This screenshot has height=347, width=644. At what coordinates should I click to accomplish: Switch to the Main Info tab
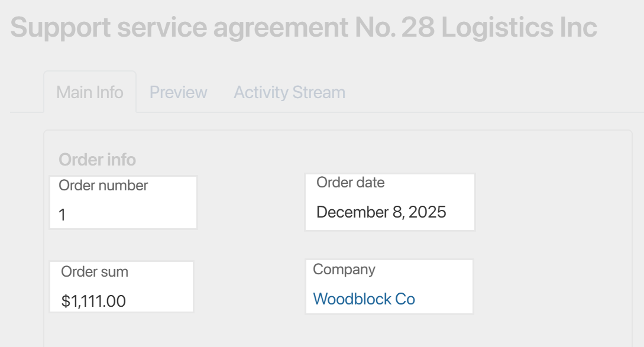pos(90,93)
